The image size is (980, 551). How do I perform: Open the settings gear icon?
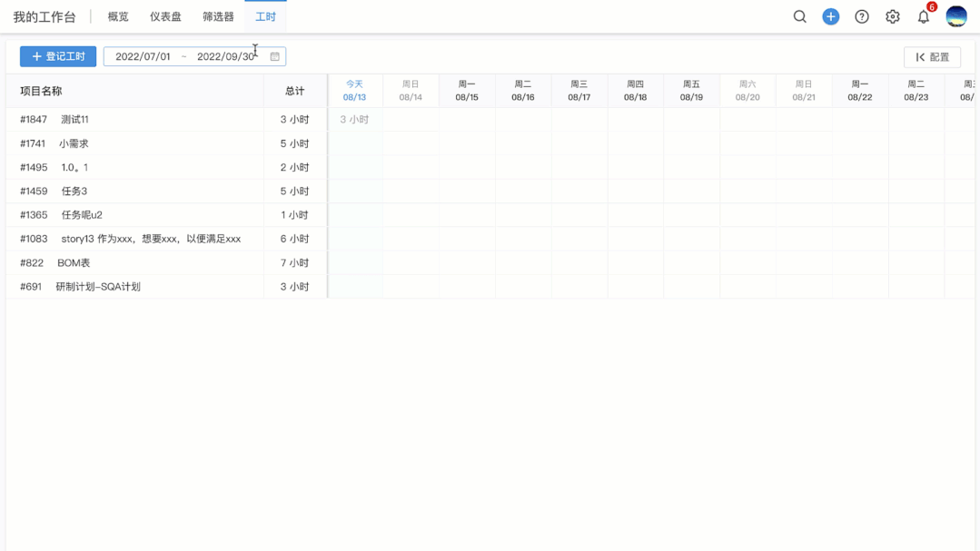coord(893,16)
